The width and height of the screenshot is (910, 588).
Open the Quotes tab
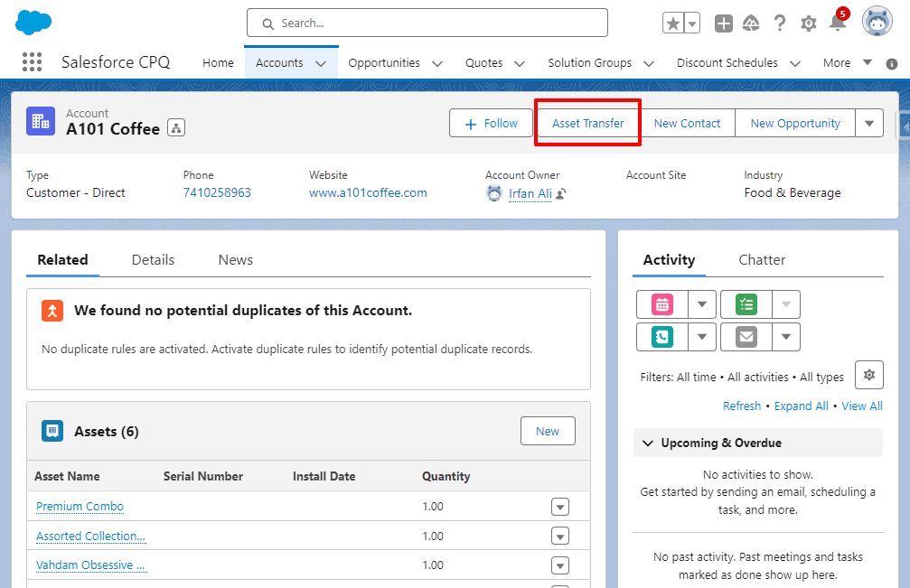pos(484,62)
